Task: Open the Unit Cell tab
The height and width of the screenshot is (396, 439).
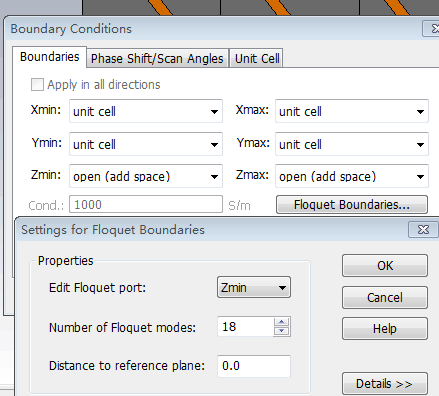Action: click(x=257, y=59)
